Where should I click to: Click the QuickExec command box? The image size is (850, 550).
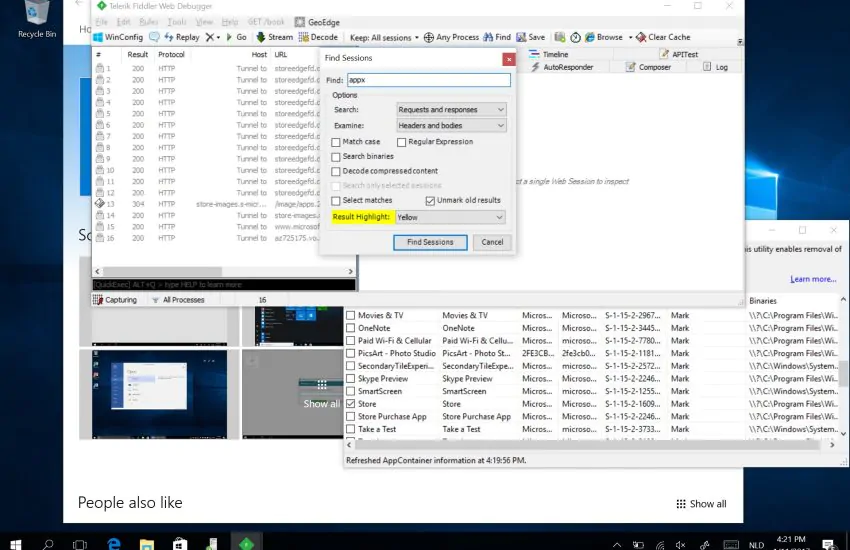(224, 284)
